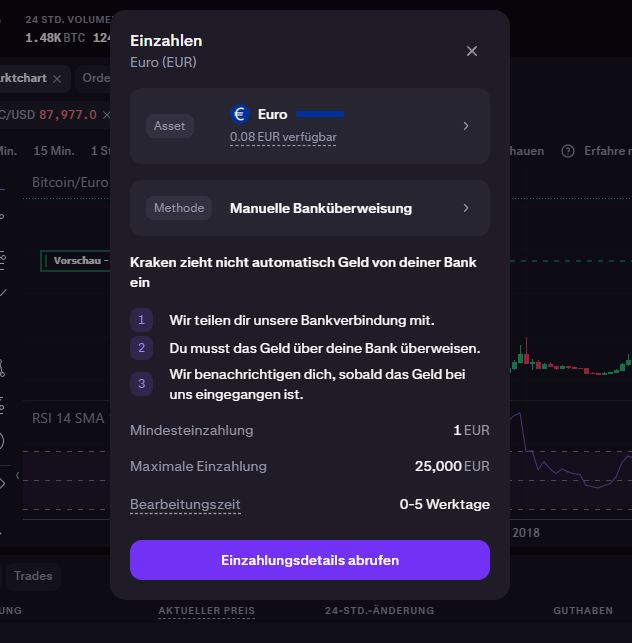The image size is (632, 643).
Task: Click Einzahlungsdetails abrufen button
Action: pos(310,560)
